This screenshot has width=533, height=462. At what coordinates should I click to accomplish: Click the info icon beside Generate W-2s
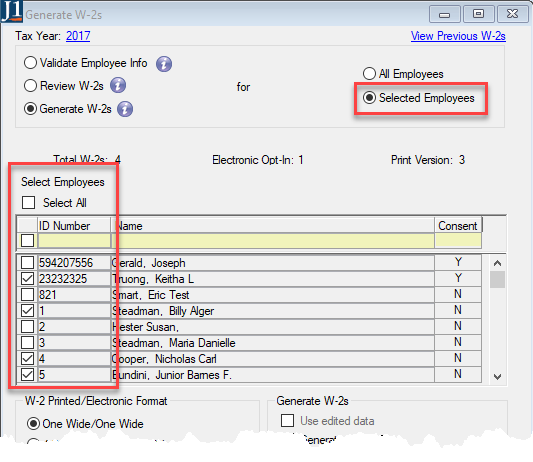tap(125, 109)
